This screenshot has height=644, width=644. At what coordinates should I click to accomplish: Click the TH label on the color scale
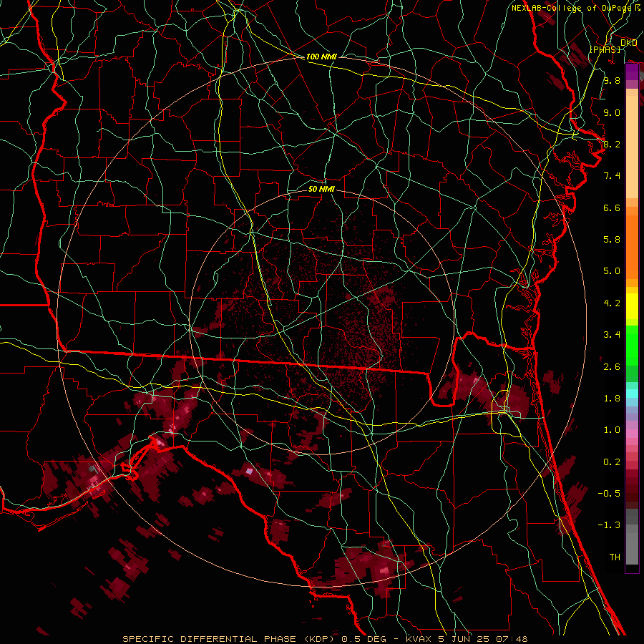(615, 557)
